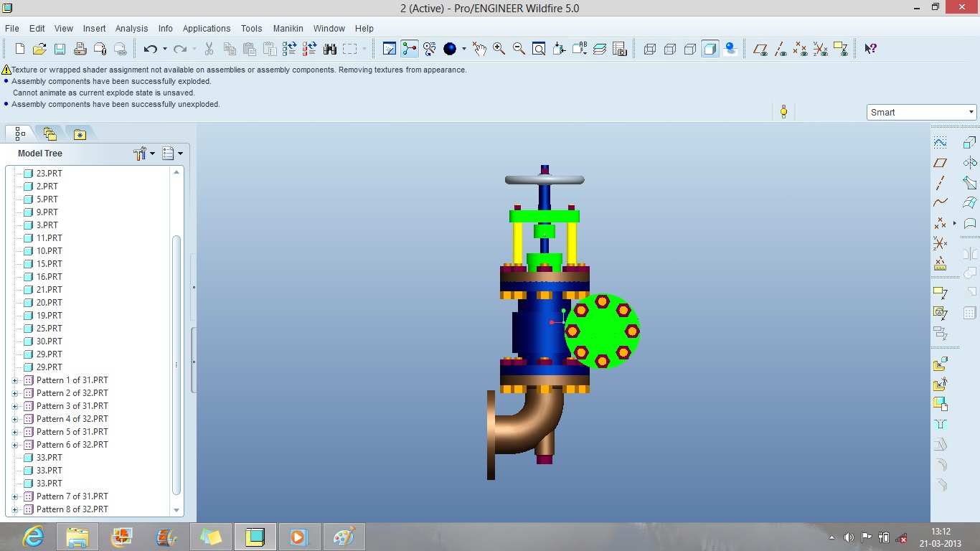Undo the last action

click(150, 49)
